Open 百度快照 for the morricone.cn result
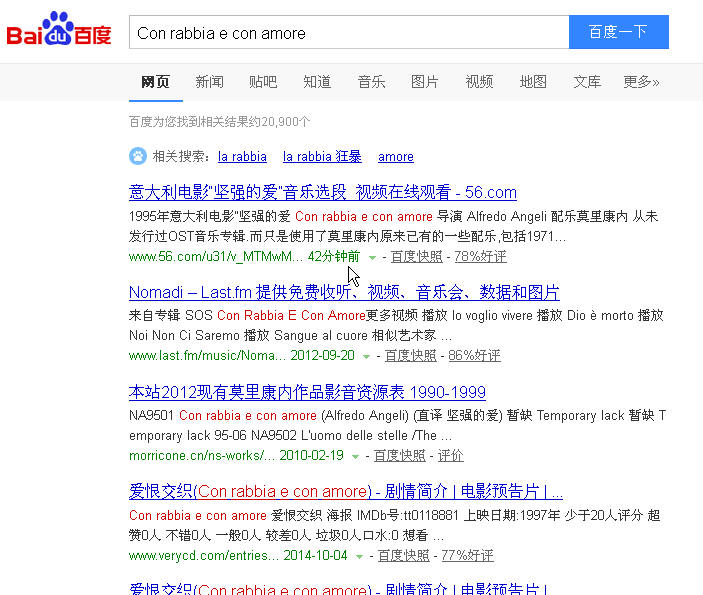 (x=399, y=456)
